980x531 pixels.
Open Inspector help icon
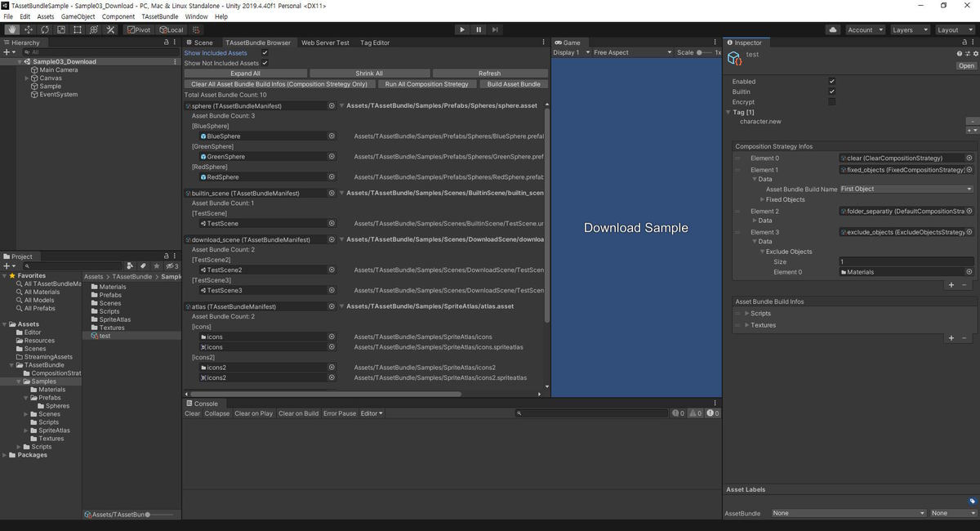(x=959, y=54)
